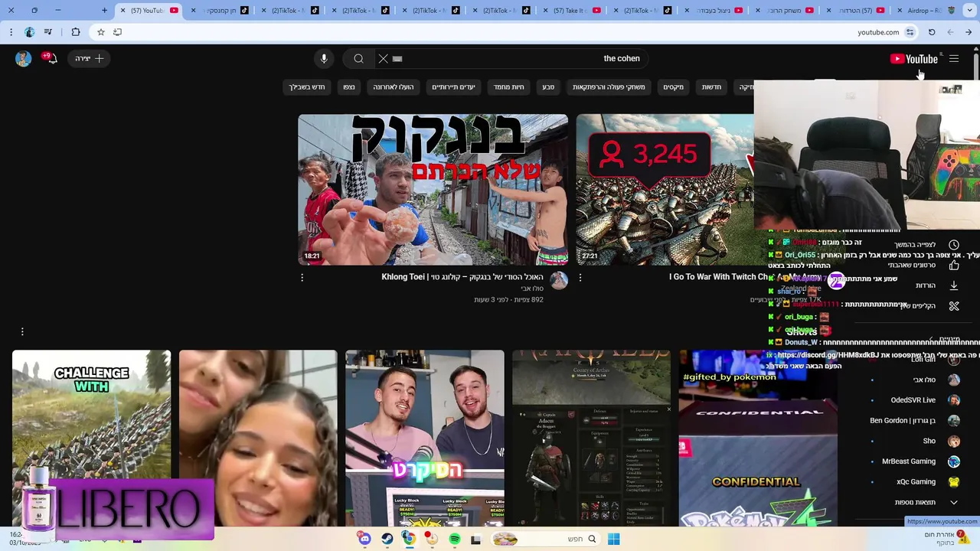The image size is (980, 551).
Task: Open new browser tab with plus button
Action: [104, 10]
